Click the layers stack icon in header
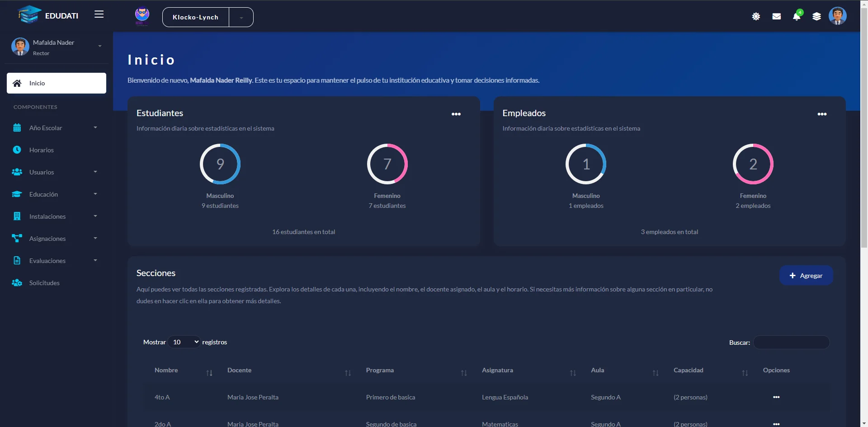This screenshot has width=868, height=427. tap(816, 17)
